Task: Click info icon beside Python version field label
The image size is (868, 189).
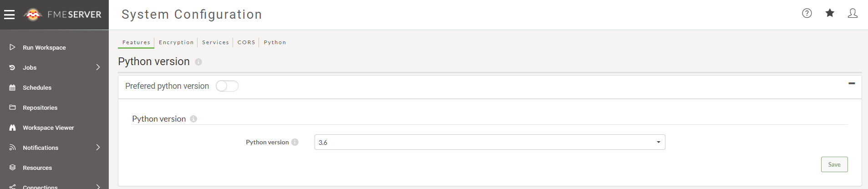Action: point(295,142)
